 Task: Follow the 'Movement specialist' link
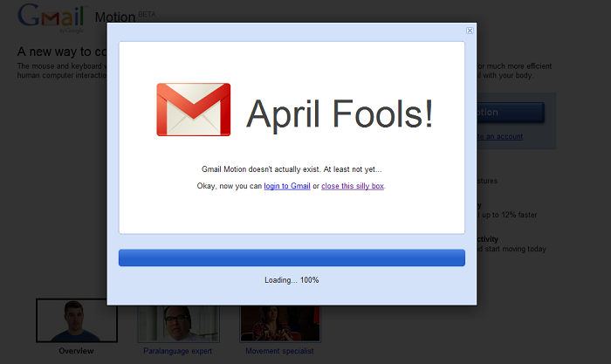click(279, 351)
